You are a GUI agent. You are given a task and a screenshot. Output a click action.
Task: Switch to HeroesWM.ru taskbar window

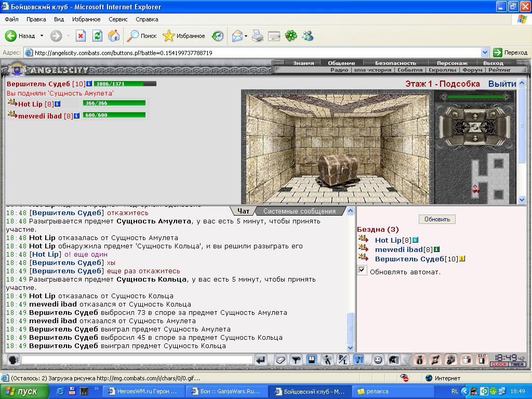[143, 392]
